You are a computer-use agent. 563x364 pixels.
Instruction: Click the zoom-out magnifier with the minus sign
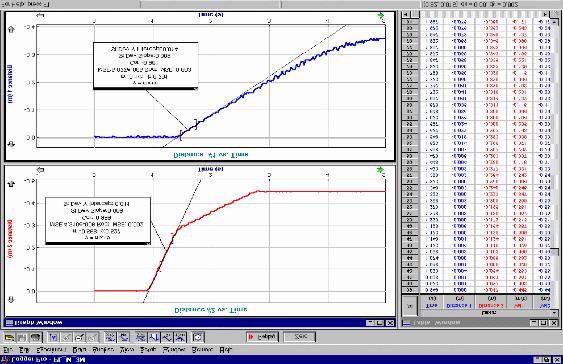[x=79, y=337]
